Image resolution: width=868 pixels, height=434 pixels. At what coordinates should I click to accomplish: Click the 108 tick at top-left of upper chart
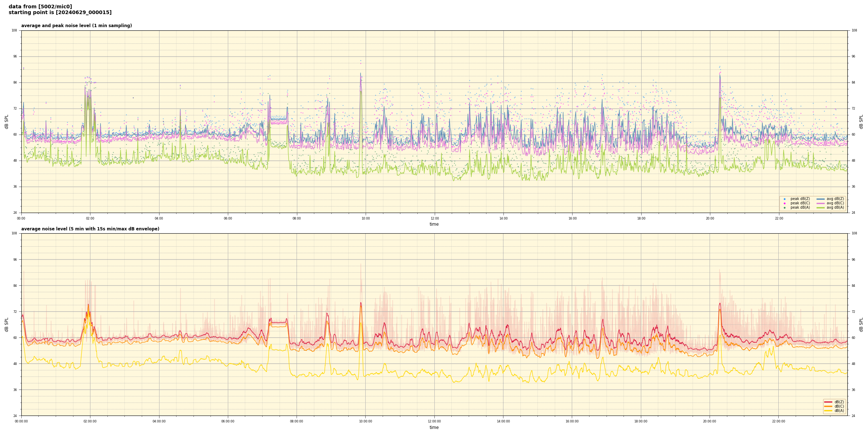coord(14,30)
